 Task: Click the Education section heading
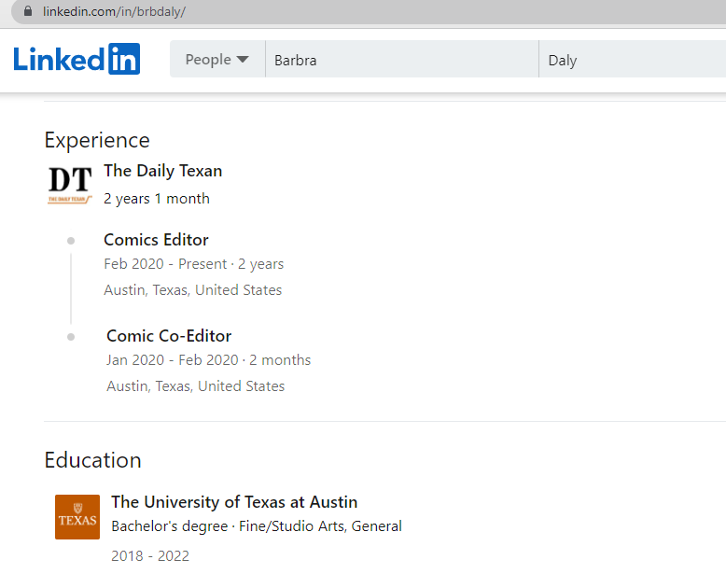(92, 460)
